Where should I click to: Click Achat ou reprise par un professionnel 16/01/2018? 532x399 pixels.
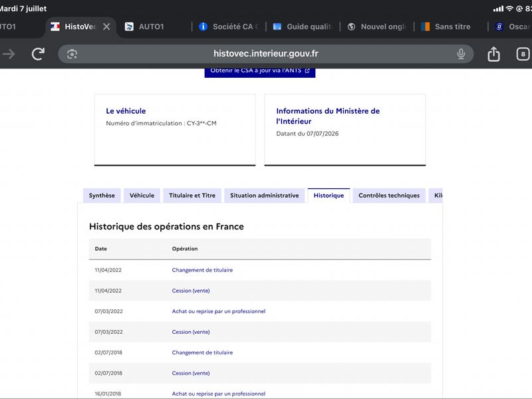[219, 394]
